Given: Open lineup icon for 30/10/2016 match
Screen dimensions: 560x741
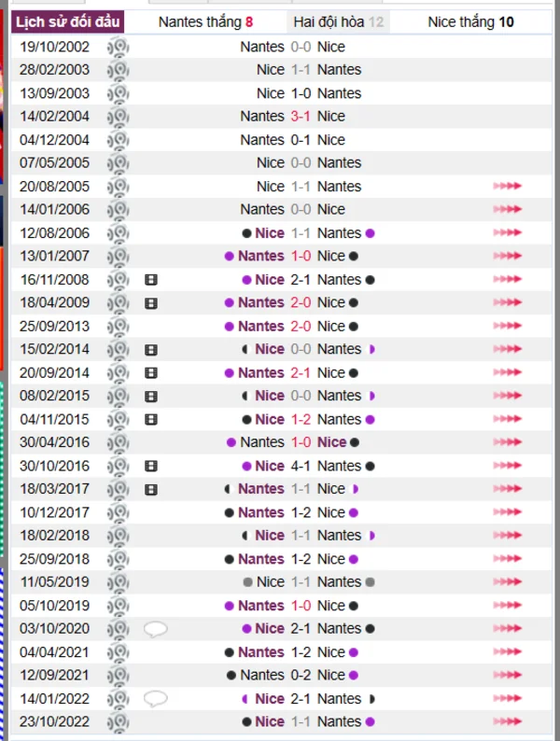Looking at the screenshot, I should tap(151, 466).
